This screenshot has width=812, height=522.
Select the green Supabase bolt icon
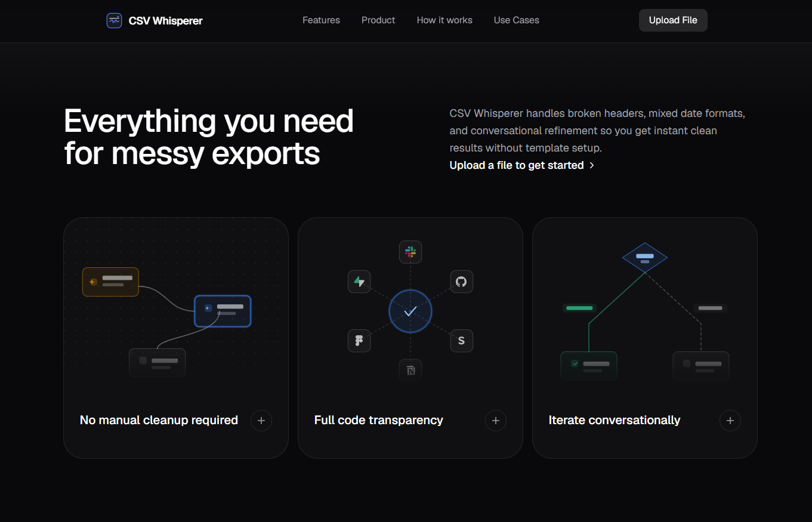click(x=359, y=282)
